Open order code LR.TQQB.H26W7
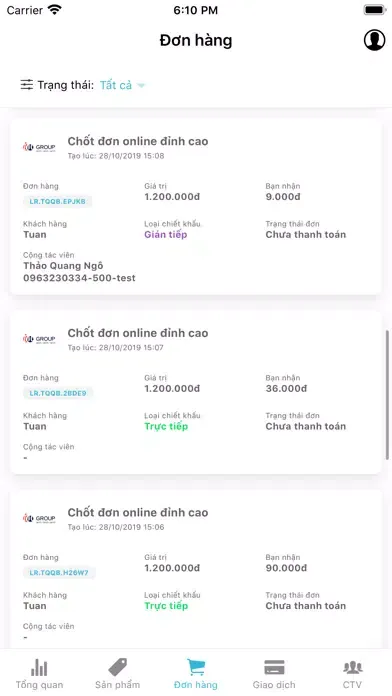 click(59, 573)
